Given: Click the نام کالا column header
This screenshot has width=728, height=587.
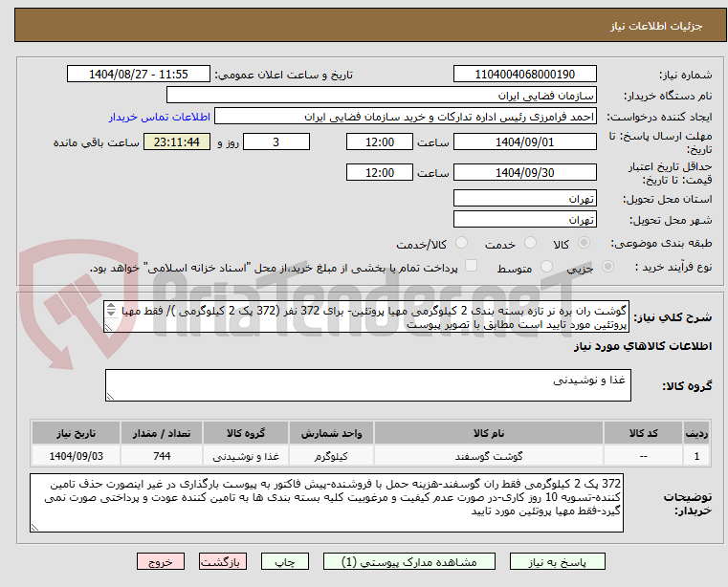Looking at the screenshot, I should click(x=489, y=433).
